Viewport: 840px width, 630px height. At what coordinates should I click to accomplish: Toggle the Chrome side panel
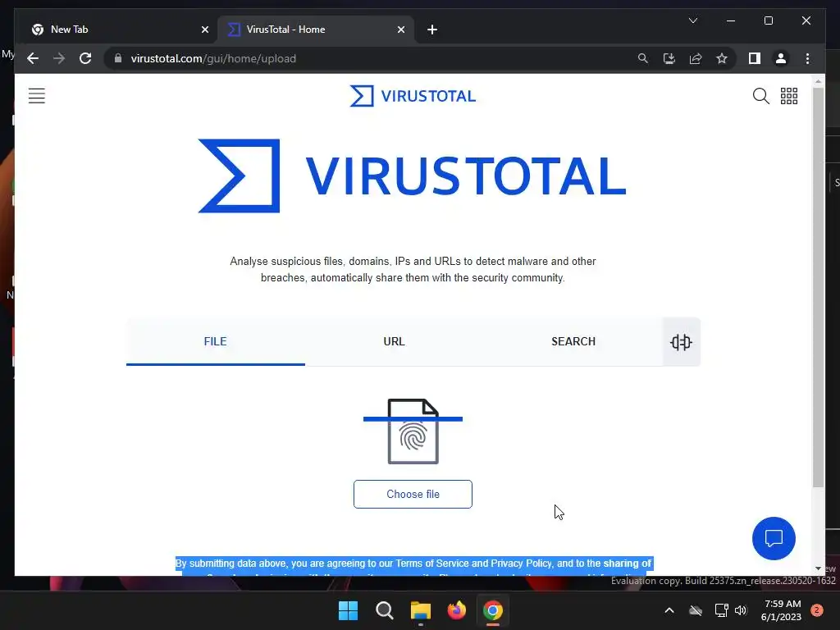pos(755,58)
